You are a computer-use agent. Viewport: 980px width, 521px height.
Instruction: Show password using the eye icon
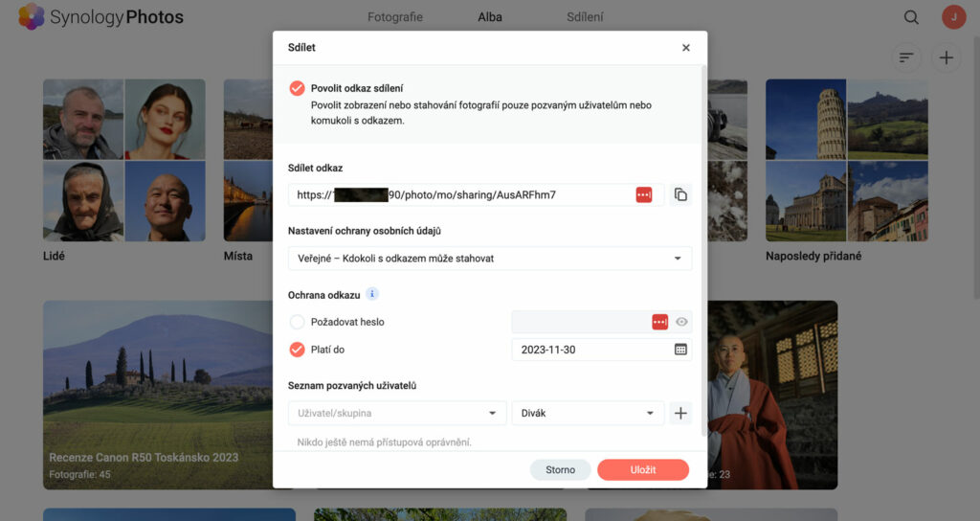pyautogui.click(x=681, y=323)
